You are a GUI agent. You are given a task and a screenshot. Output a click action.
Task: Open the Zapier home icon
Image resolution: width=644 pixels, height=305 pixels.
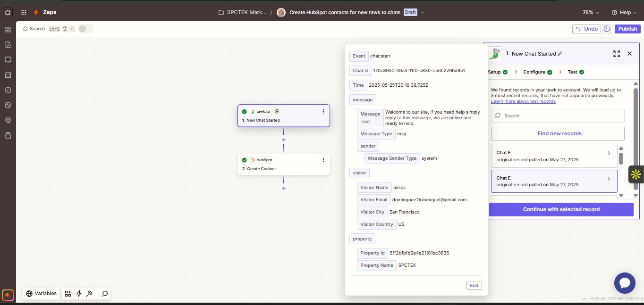point(8,13)
